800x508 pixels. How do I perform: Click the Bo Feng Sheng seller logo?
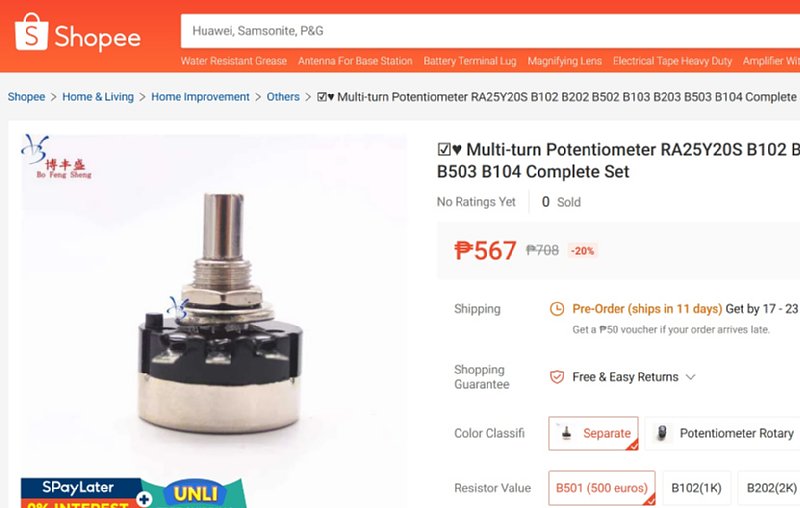tap(56, 157)
